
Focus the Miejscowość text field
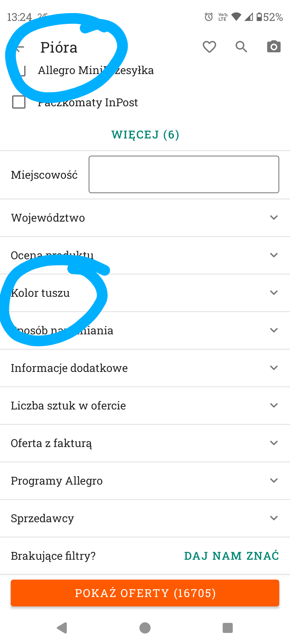point(184,174)
